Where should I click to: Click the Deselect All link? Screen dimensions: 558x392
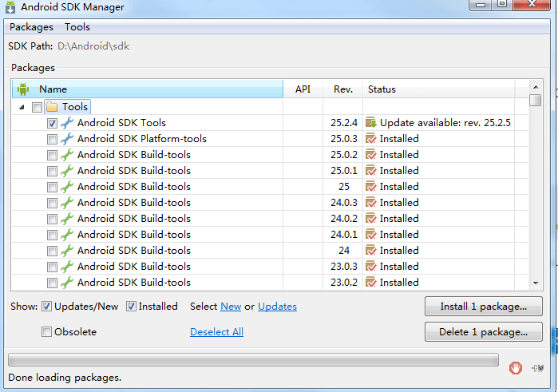[x=216, y=332]
